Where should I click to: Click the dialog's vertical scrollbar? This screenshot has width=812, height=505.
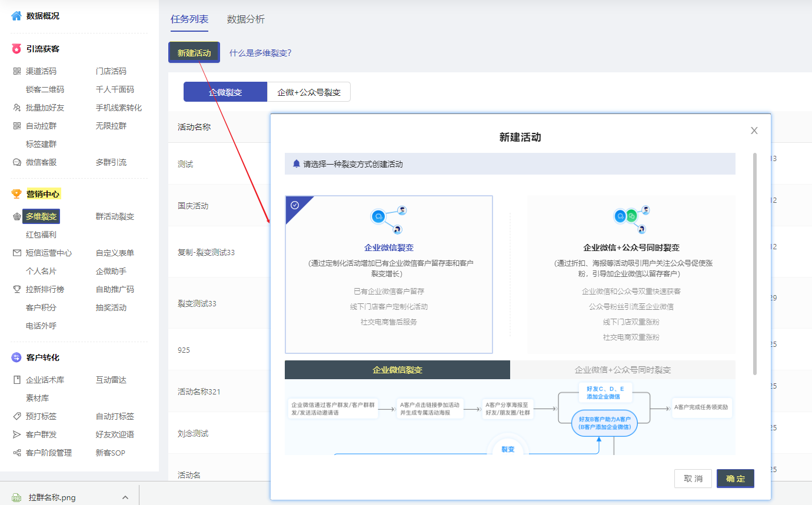pyautogui.click(x=754, y=264)
